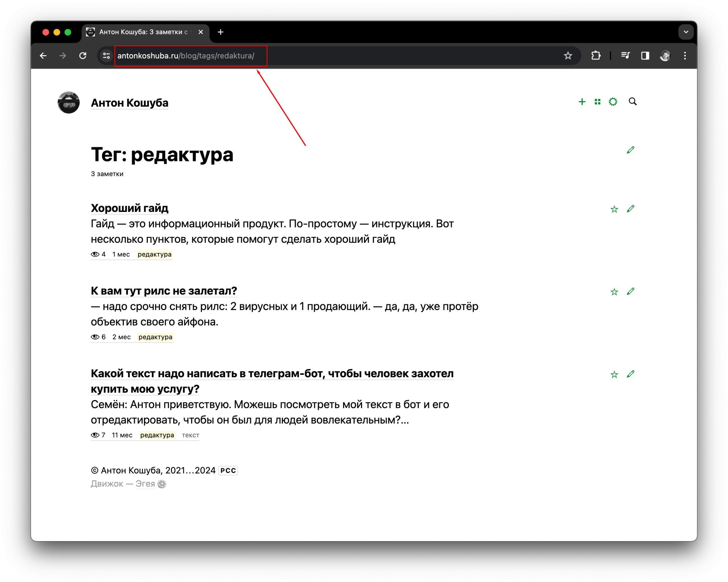Click the browser forward arrow
Image resolution: width=728 pixels, height=582 pixels.
point(63,56)
